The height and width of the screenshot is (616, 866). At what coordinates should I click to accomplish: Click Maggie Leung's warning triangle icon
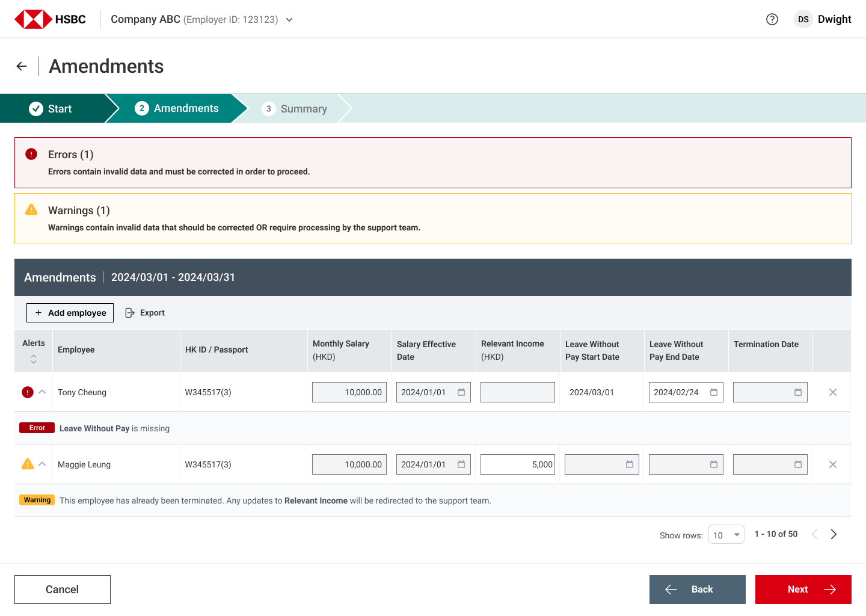28,464
